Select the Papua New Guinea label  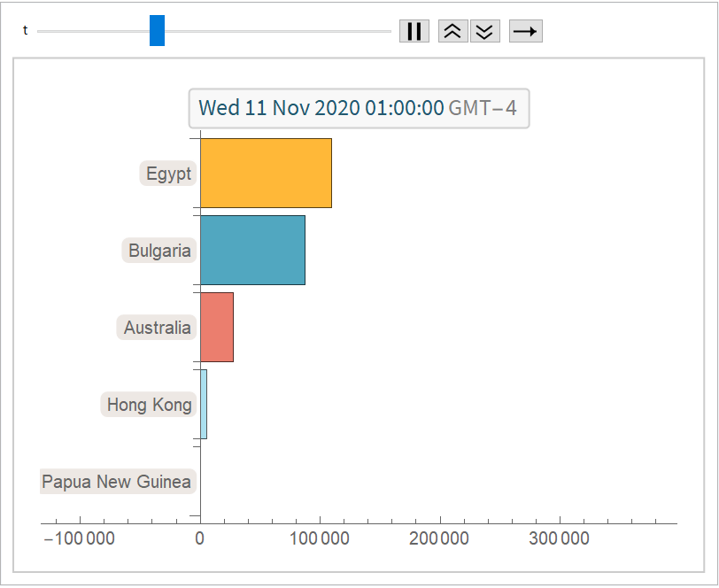click(117, 483)
